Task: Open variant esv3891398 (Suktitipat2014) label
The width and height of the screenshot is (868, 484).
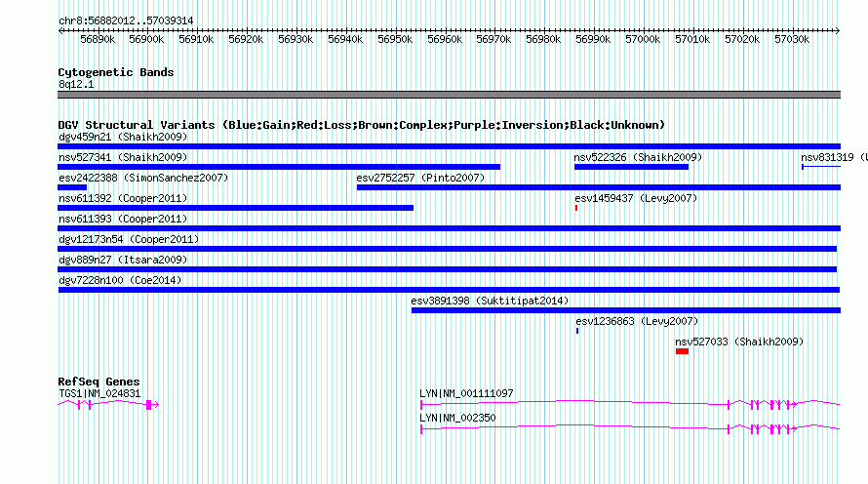Action: [490, 301]
